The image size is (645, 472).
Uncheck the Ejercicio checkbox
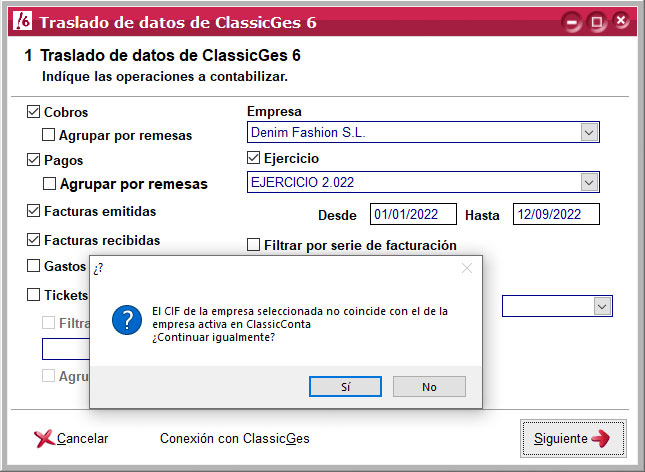(x=253, y=158)
